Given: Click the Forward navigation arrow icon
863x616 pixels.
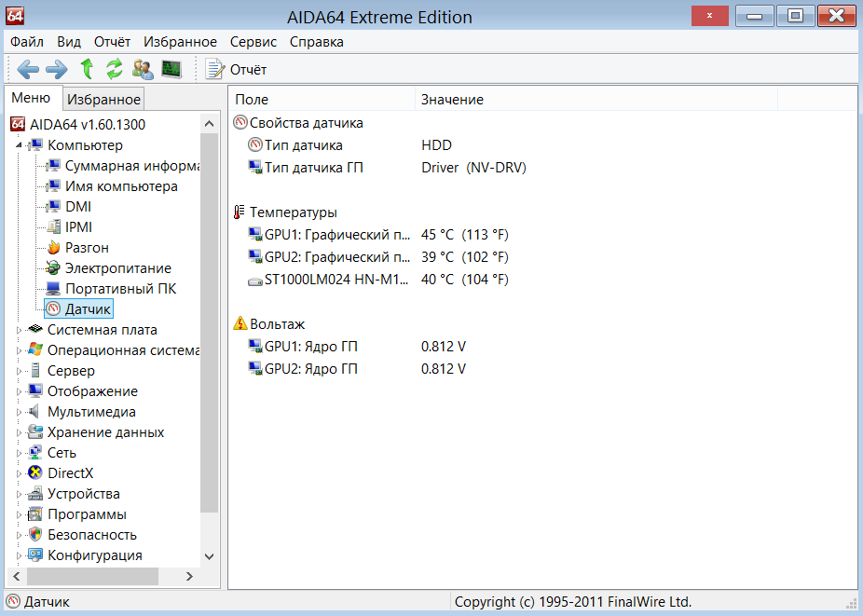Looking at the screenshot, I should pyautogui.click(x=57, y=69).
